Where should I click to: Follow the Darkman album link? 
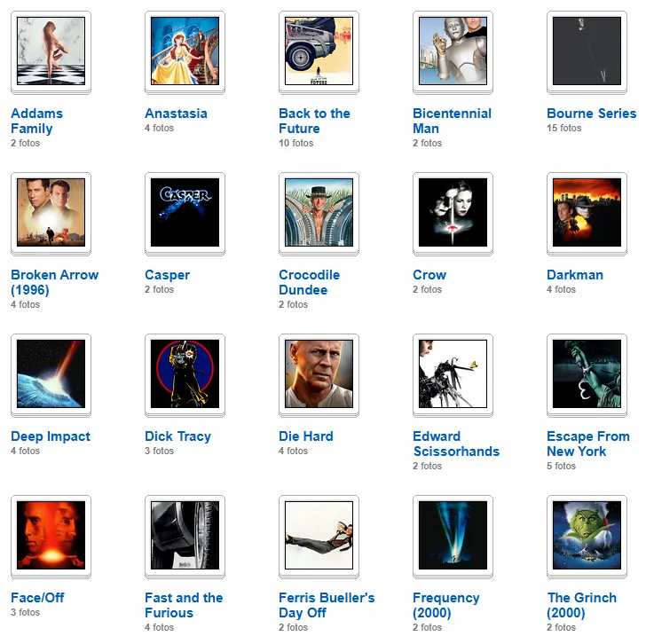[x=575, y=275]
